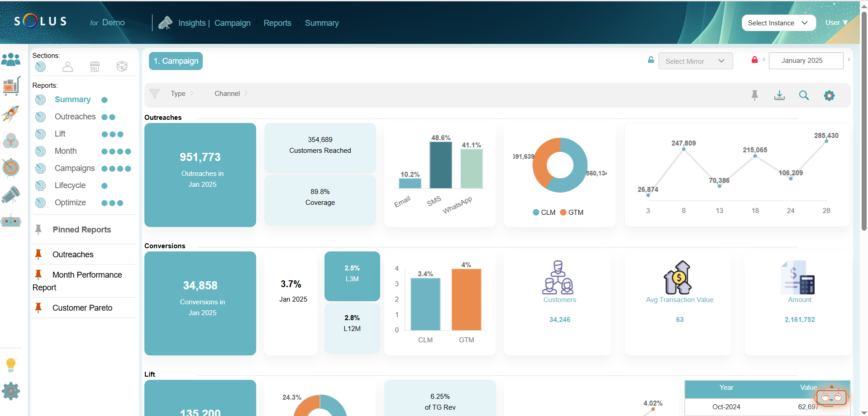
Task: Click the lightbulb icon near the sidebar bottom
Action: [x=11, y=364]
